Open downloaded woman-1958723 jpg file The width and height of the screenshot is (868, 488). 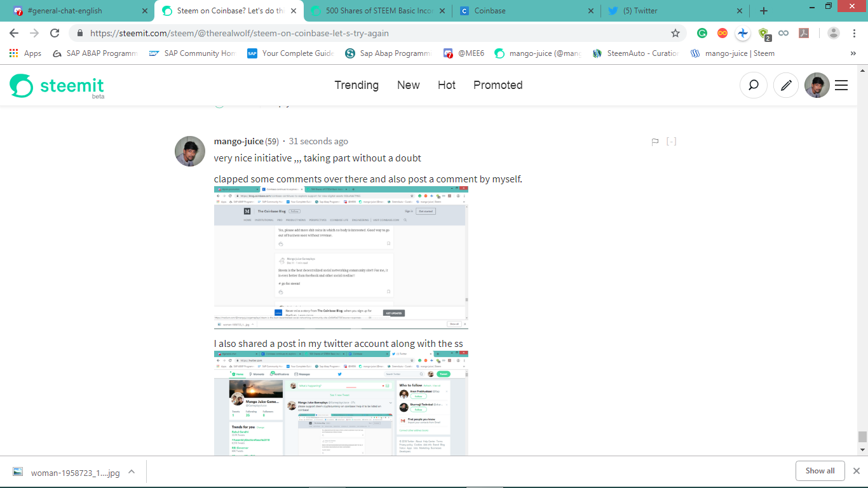coord(66,472)
